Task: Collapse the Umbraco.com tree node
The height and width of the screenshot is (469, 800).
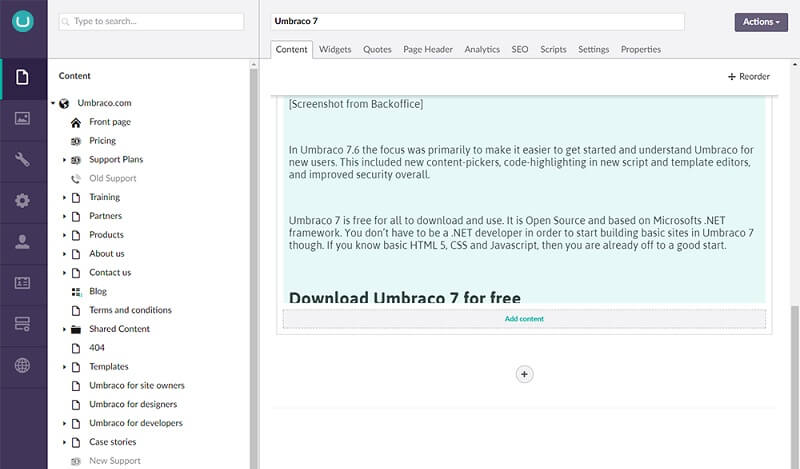Action: coord(53,103)
